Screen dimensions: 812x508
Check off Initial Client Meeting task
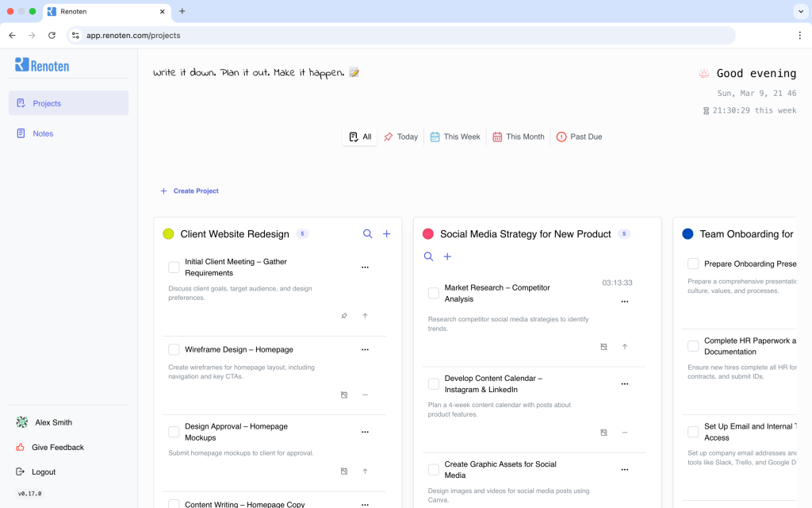pyautogui.click(x=174, y=267)
